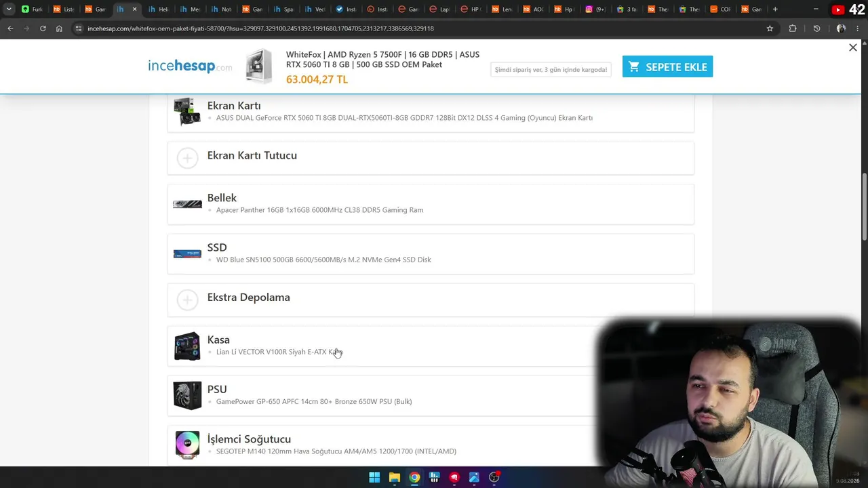Viewport: 868px width, 488px height.
Task: Click the WD Blue SSD image
Action: point(187,253)
